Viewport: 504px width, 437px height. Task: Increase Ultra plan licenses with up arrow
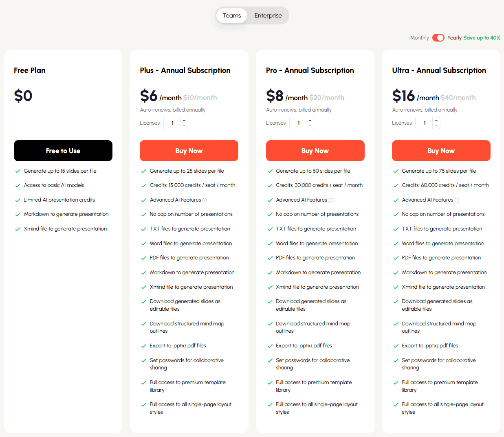click(x=436, y=120)
